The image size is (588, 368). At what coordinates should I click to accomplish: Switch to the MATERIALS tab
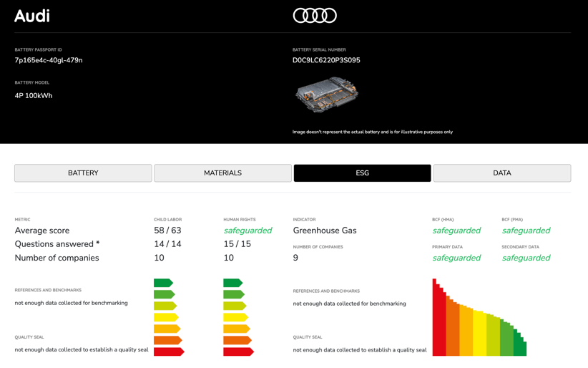pos(222,173)
